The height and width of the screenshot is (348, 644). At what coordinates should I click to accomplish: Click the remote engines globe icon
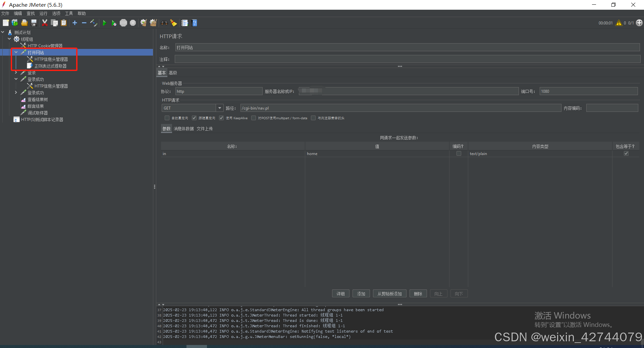click(639, 23)
